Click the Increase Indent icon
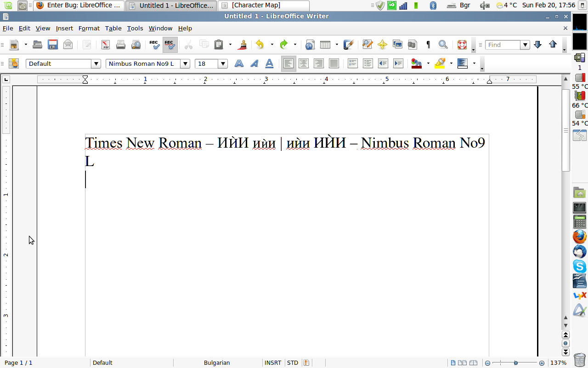588x368 pixels. pyautogui.click(x=398, y=64)
